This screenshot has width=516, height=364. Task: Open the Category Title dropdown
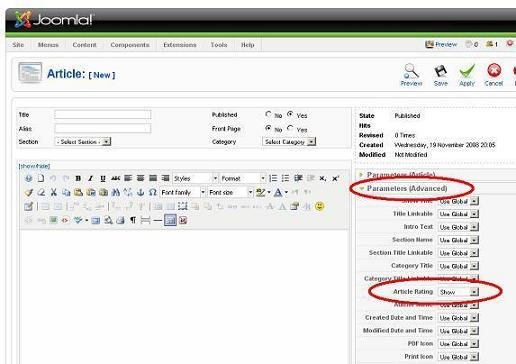458,266
